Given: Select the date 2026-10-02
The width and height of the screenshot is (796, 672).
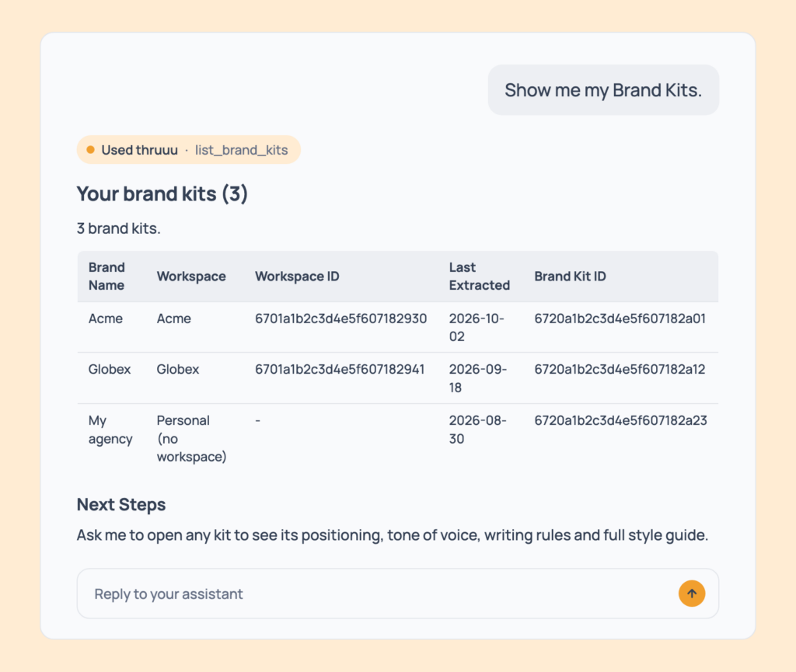Looking at the screenshot, I should 477,327.
